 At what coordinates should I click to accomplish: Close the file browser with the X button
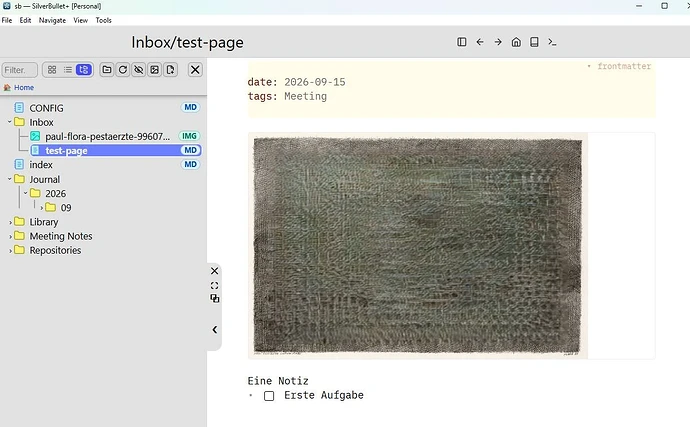195,70
